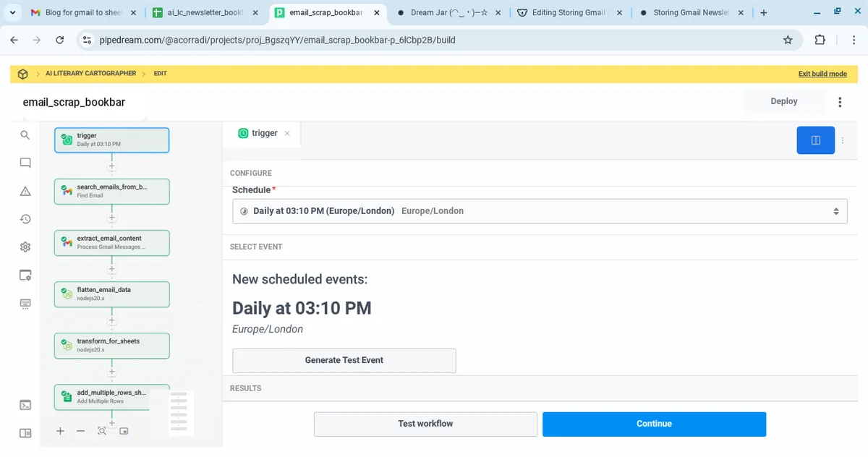Add step after search_emails node
Viewport: 868px width, 457px height.
[112, 217]
